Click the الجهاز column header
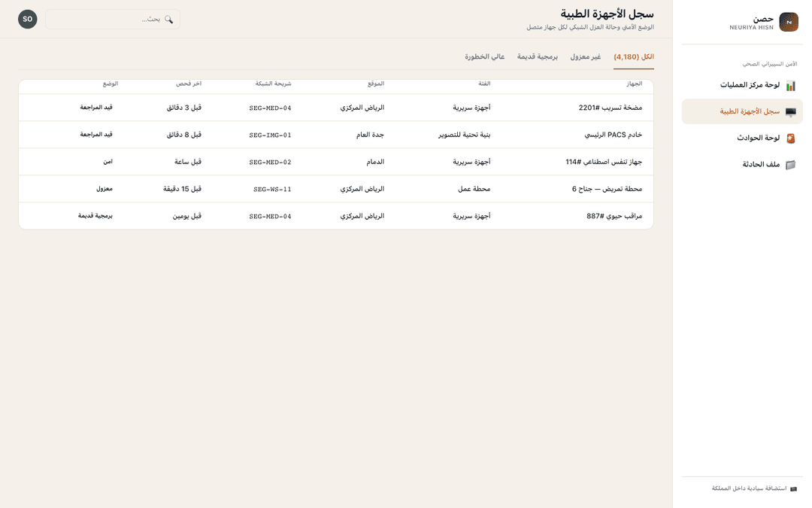The image size is (812, 508). pyautogui.click(x=635, y=84)
